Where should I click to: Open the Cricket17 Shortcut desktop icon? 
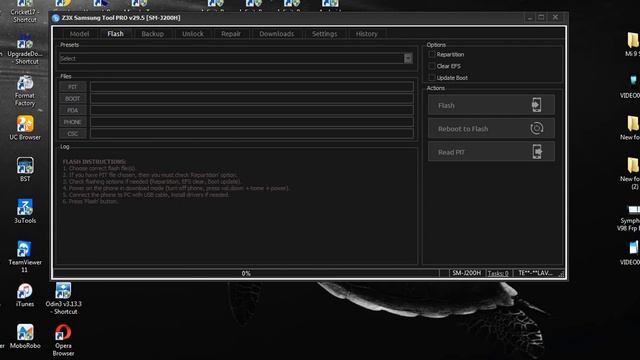tap(25, 11)
